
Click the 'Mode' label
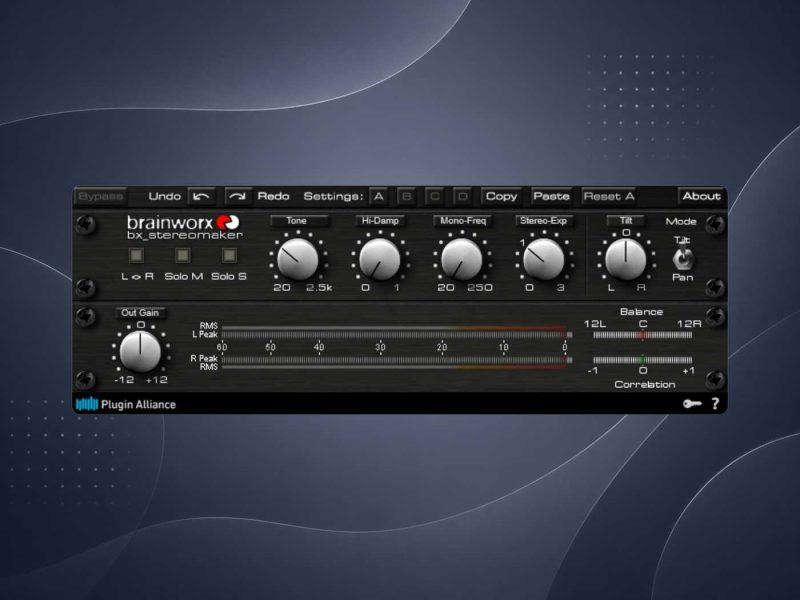(681, 221)
